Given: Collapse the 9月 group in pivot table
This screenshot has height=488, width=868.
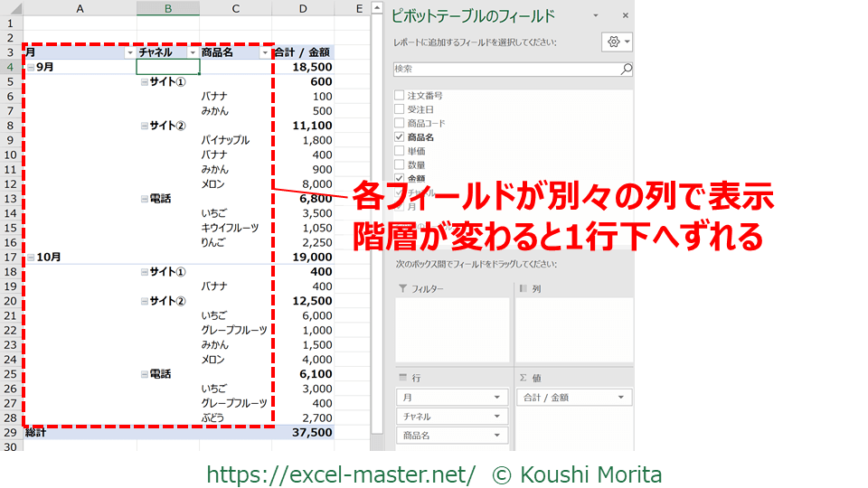Looking at the screenshot, I should (x=31, y=67).
